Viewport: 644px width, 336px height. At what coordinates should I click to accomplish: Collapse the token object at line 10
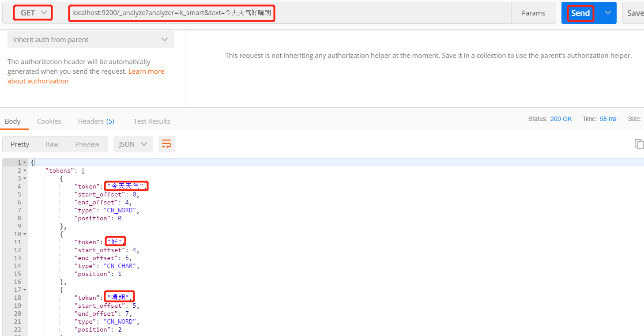coord(25,234)
